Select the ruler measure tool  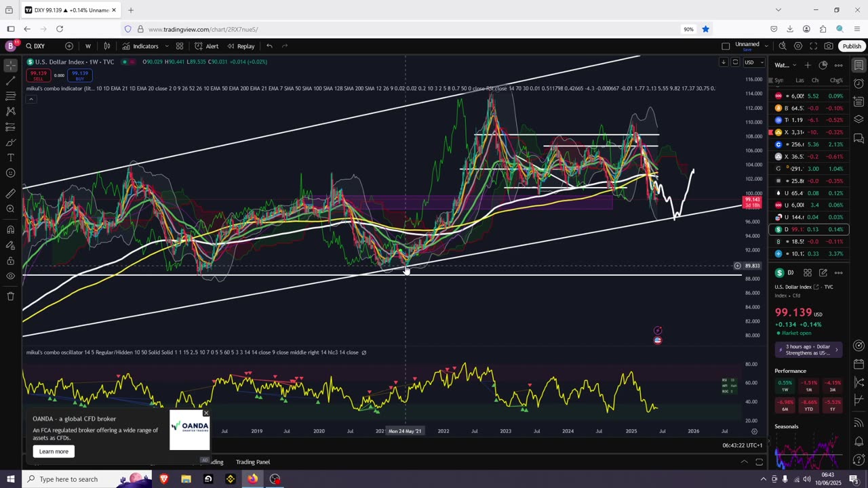pos(10,193)
